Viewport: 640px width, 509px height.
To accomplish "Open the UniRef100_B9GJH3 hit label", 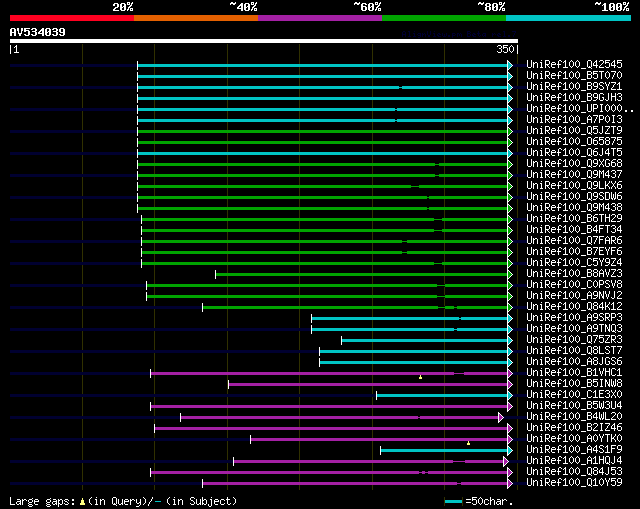I will (574, 98).
